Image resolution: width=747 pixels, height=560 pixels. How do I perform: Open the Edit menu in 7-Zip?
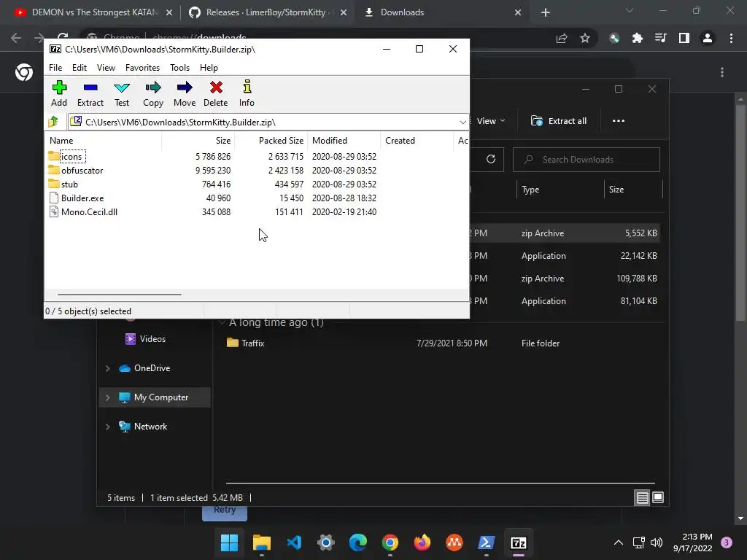coord(79,68)
